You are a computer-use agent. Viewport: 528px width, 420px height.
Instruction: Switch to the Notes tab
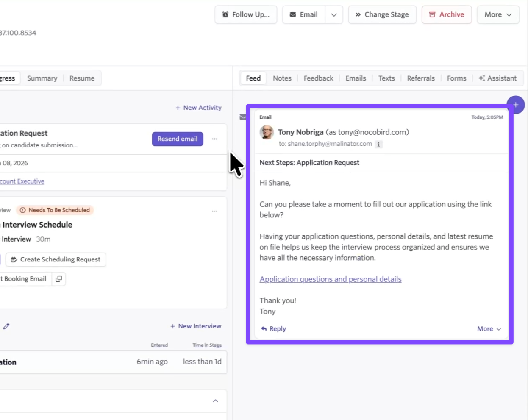282,78
